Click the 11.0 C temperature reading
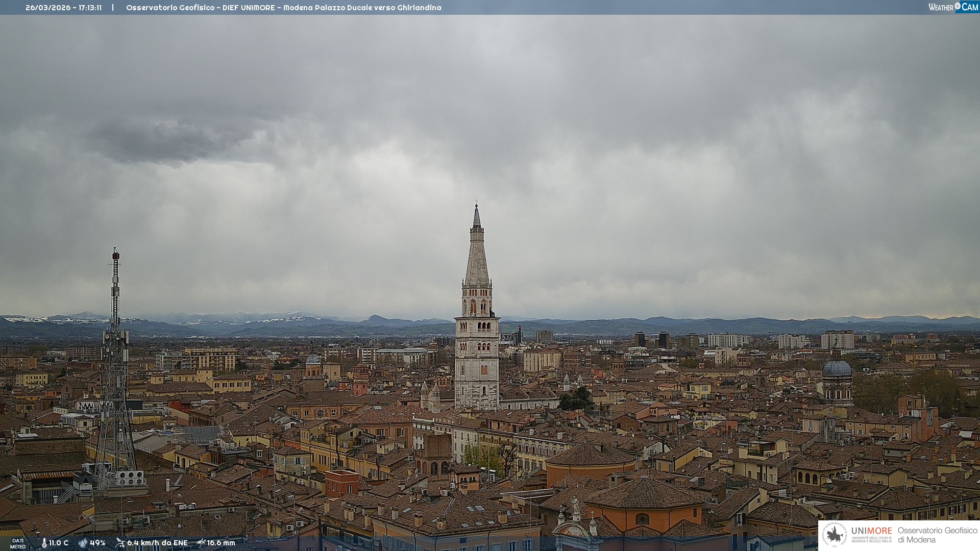This screenshot has height=551, width=980. (59, 543)
